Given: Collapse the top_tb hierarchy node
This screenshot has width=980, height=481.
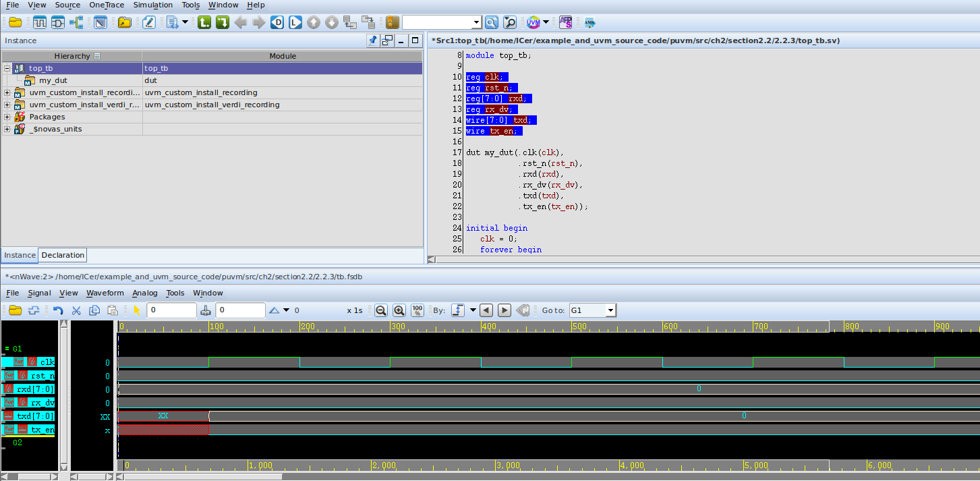Looking at the screenshot, I should click(x=7, y=68).
